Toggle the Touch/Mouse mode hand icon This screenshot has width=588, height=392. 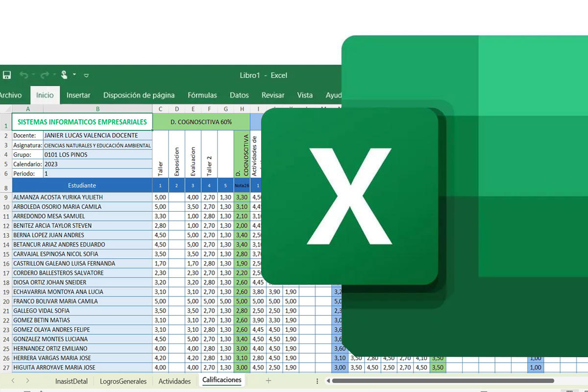64,75
